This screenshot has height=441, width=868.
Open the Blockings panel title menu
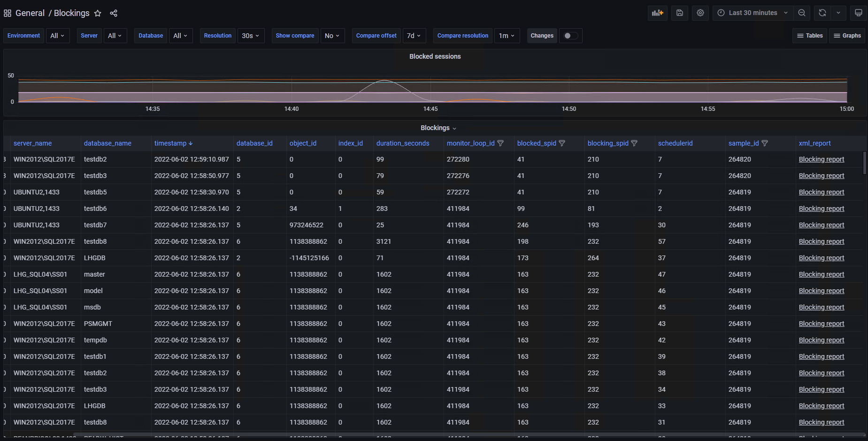[x=438, y=127]
